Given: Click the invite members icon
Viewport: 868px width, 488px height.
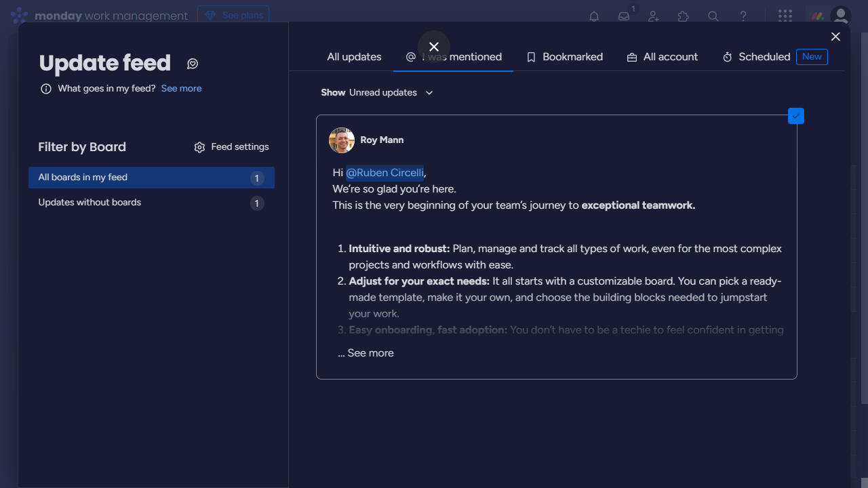Looking at the screenshot, I should [x=654, y=16].
